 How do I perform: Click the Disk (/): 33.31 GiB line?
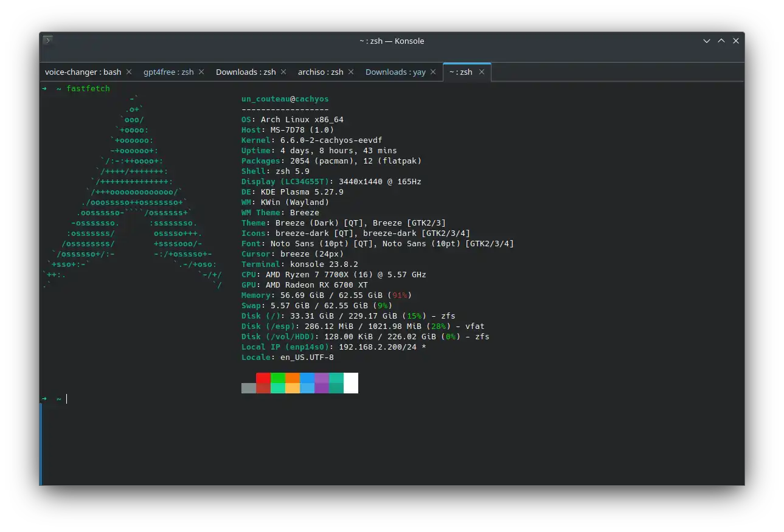pyautogui.click(x=349, y=316)
